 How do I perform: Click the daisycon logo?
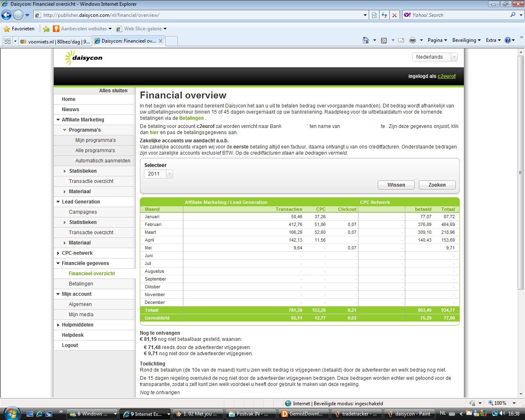84,57
